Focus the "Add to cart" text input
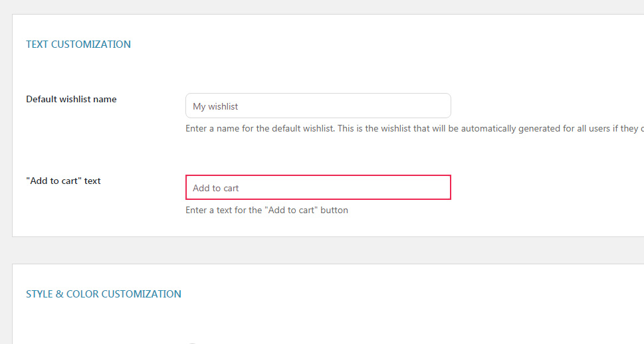Viewport: 644px width, 344px height. (x=318, y=187)
